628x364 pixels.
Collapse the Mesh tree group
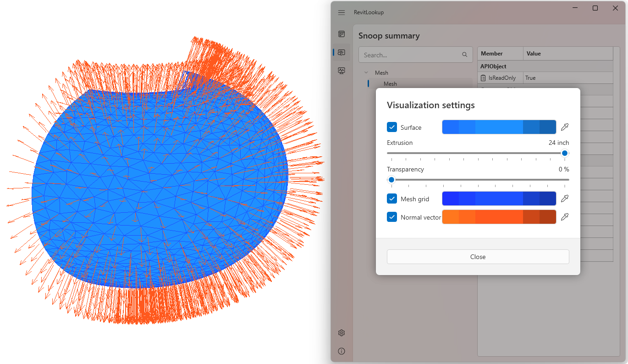[x=366, y=72]
